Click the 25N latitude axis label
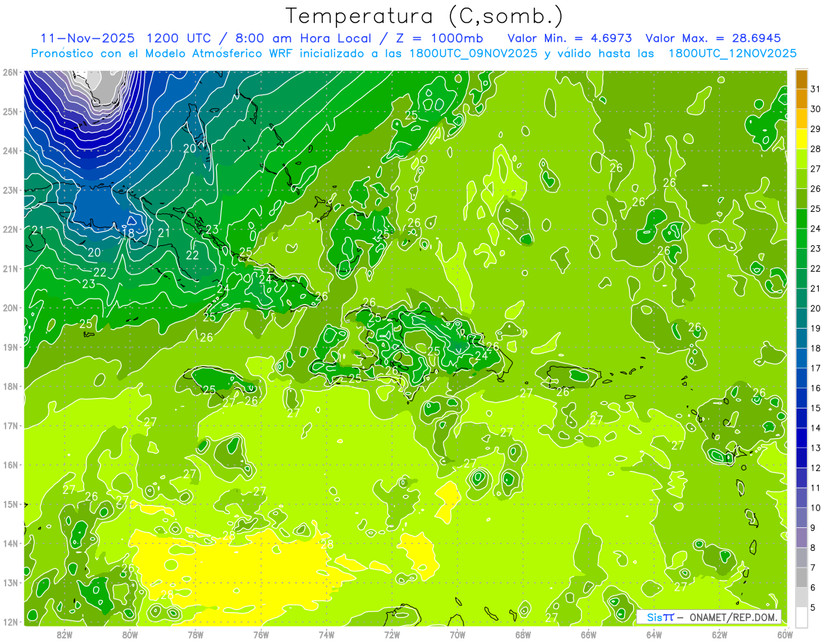834x644 pixels. coord(10,111)
